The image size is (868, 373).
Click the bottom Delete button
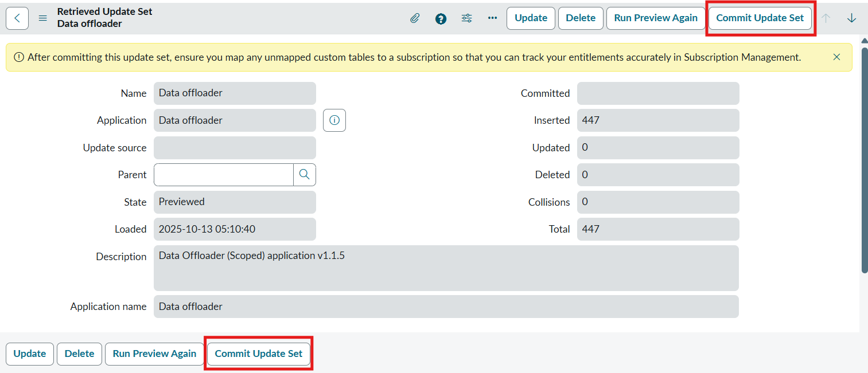(79, 354)
